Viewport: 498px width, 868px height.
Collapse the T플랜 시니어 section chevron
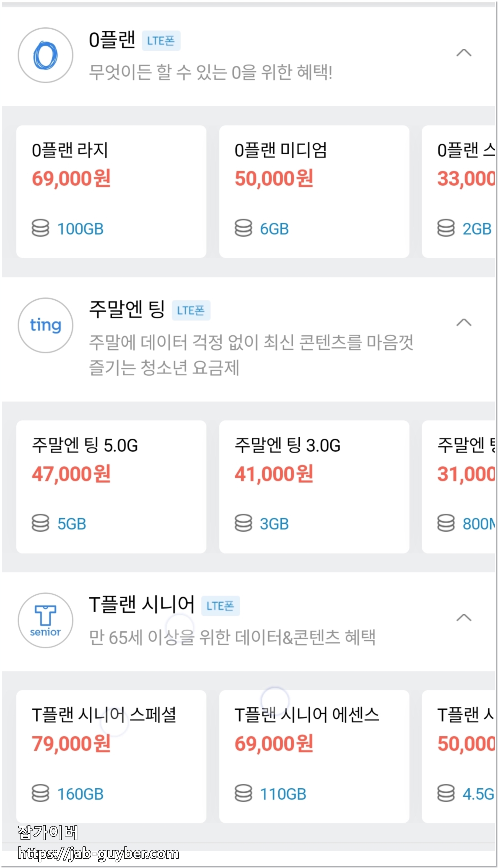[x=464, y=617]
